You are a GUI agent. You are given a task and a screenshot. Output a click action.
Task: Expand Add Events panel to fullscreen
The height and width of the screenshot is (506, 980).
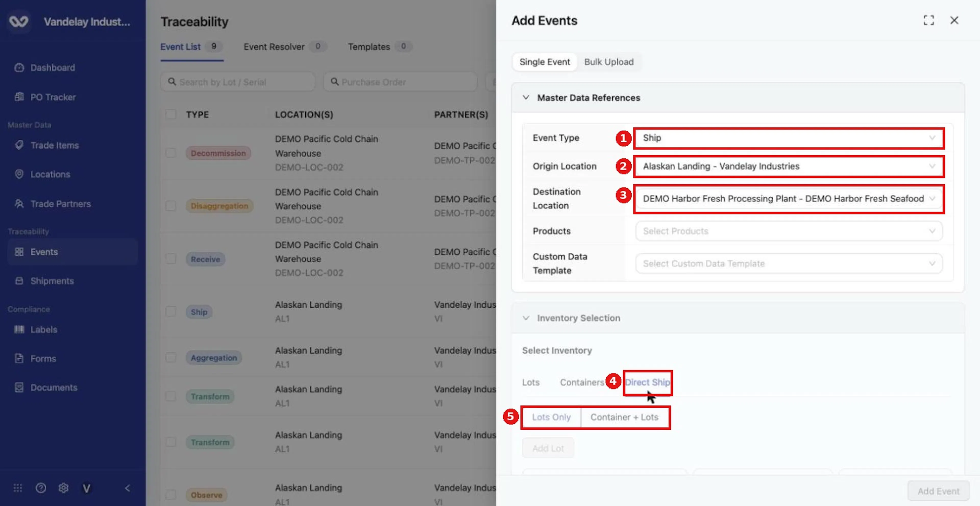929,20
